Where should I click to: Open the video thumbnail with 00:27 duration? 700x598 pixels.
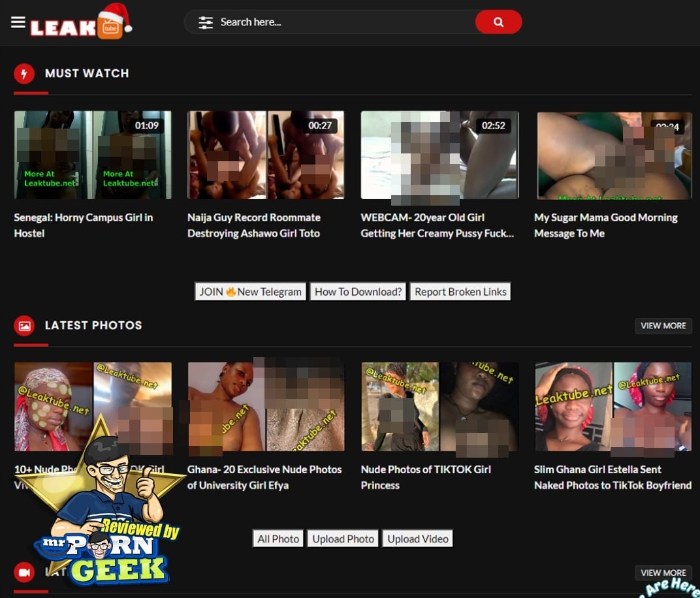click(266, 155)
